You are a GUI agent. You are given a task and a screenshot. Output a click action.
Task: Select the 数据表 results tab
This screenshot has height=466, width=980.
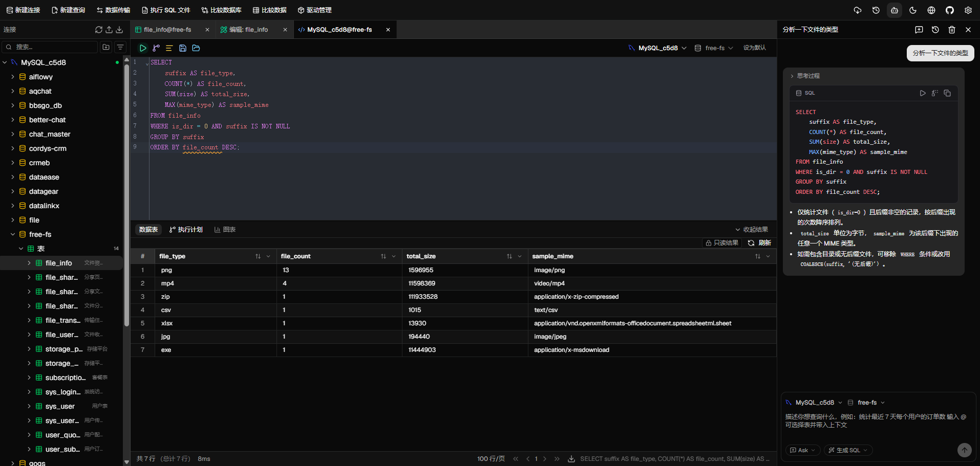tap(148, 230)
